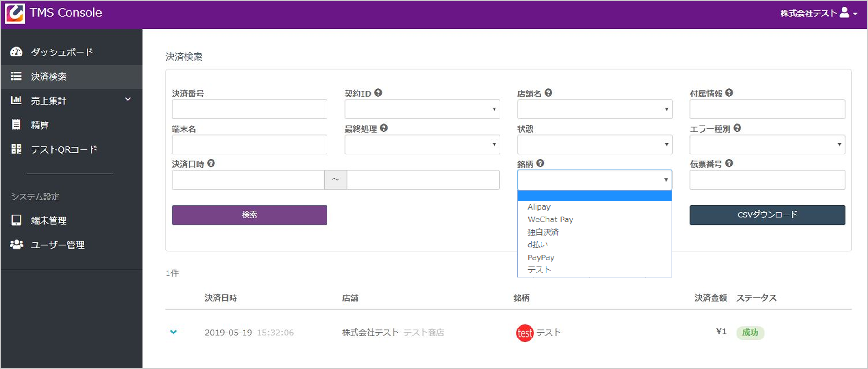Choose WeChat Pay in the brand list
868x369 pixels.
(550, 220)
